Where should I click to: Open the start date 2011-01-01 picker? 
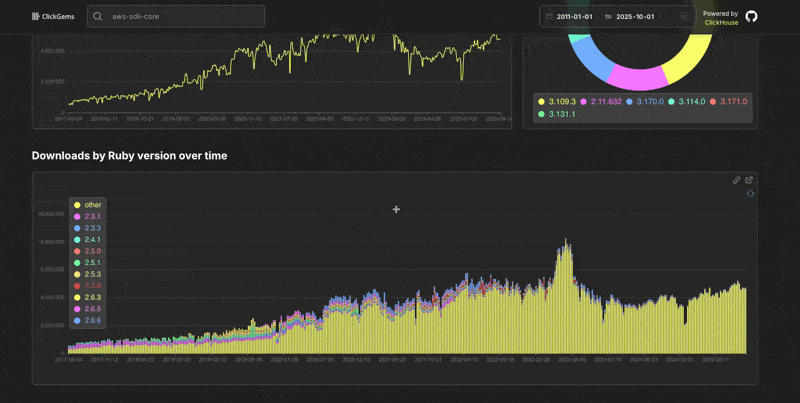pos(579,17)
